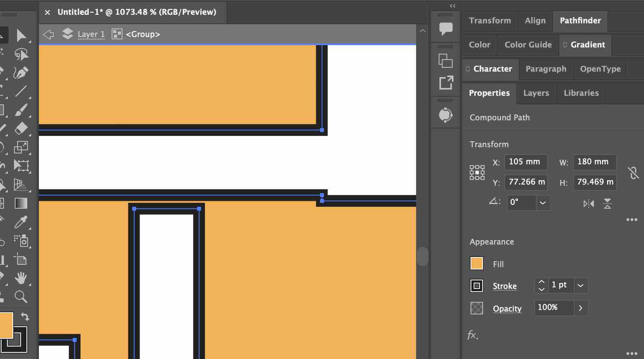Click the <Group> breadcrumb

[143, 34]
